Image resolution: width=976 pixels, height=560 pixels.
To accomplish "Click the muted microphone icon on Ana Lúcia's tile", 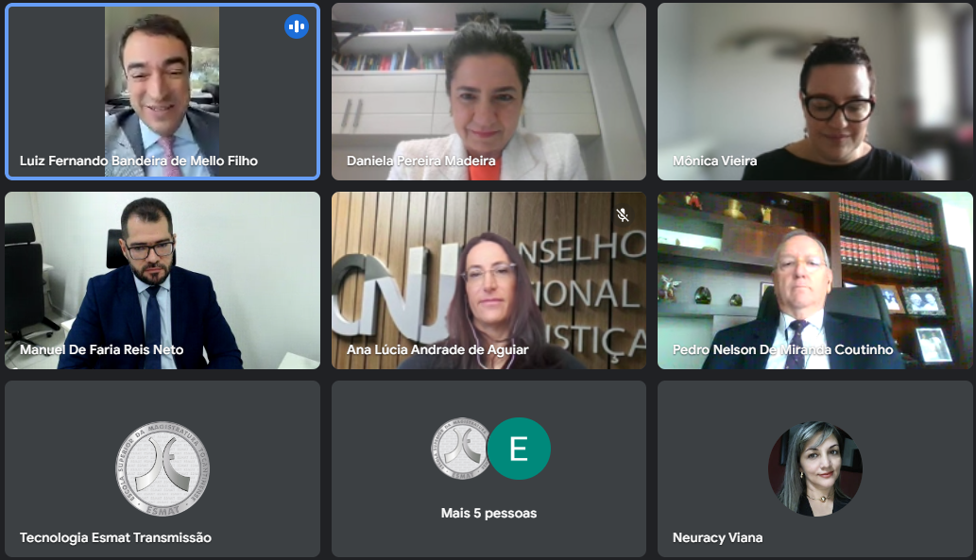I will [x=623, y=215].
